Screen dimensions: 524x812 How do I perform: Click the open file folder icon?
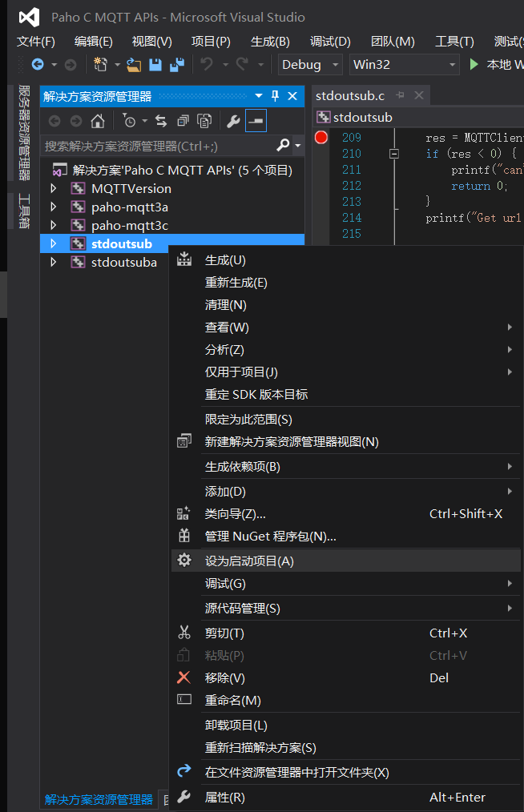coord(134,64)
